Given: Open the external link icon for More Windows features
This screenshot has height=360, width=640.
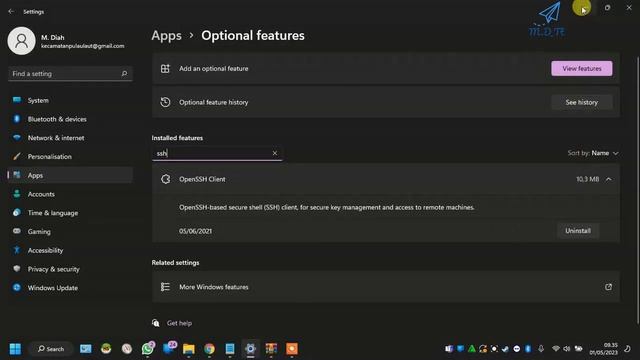Looking at the screenshot, I should click(608, 287).
